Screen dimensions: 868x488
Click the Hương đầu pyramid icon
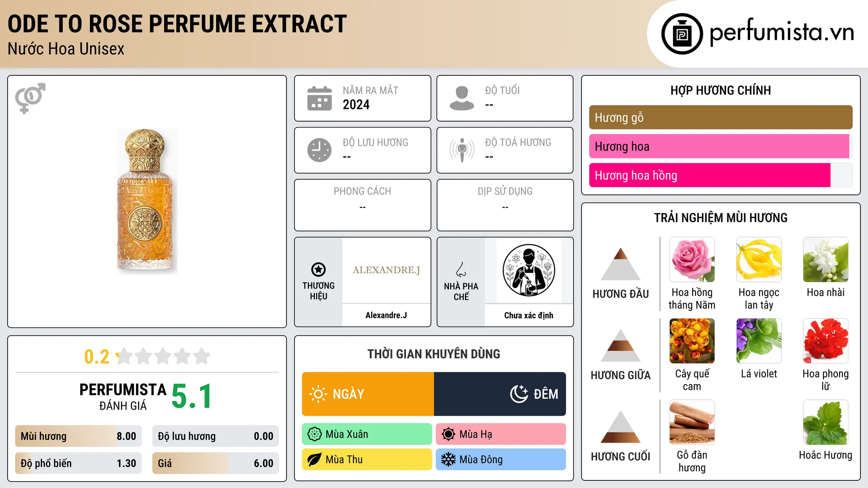(x=620, y=264)
